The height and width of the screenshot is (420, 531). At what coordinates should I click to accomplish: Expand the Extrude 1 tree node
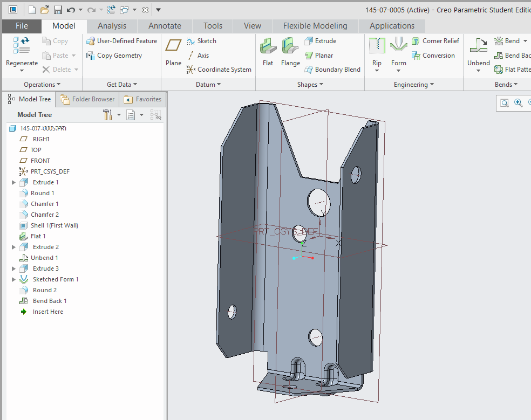pyautogui.click(x=12, y=182)
